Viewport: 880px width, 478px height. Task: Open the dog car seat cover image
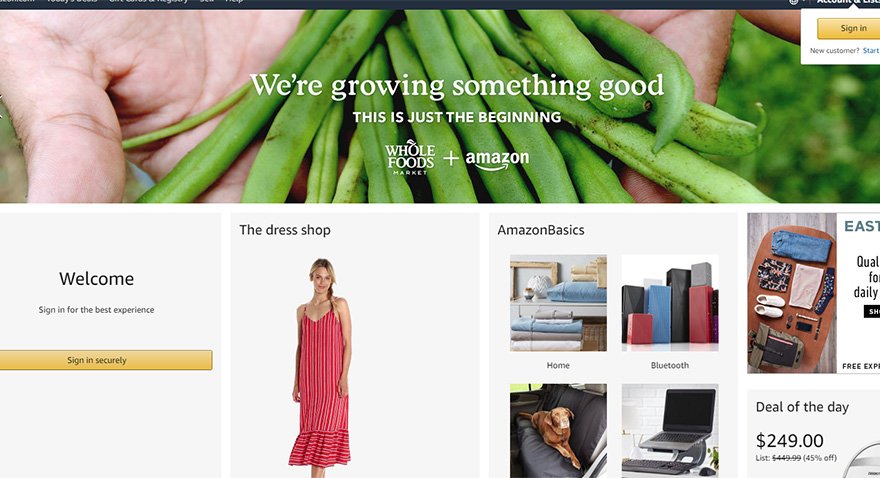pyautogui.click(x=558, y=431)
